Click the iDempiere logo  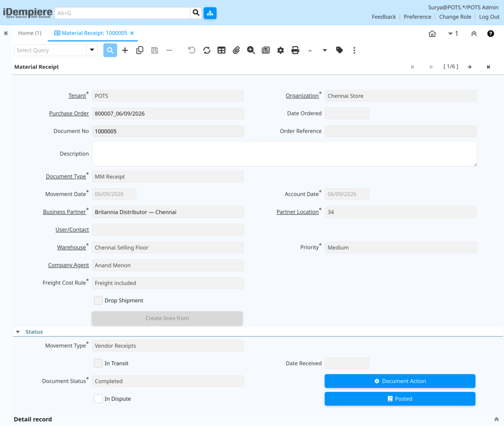[28, 13]
